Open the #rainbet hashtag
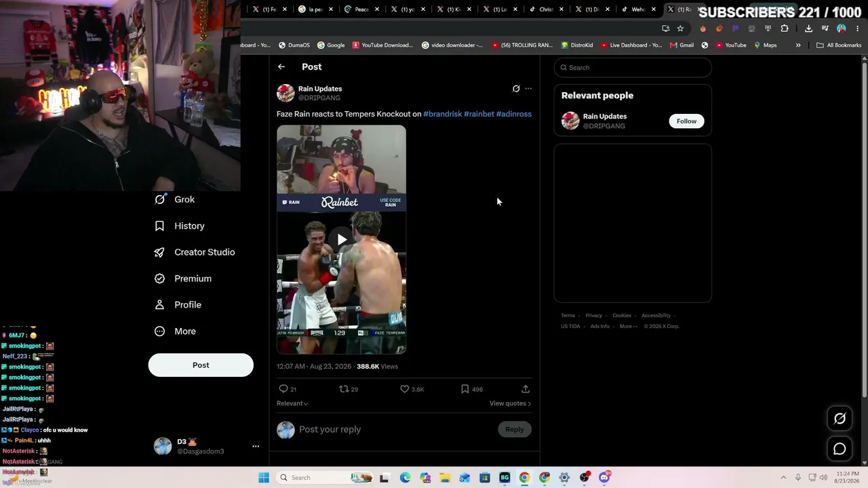868x488 pixels. pyautogui.click(x=479, y=114)
